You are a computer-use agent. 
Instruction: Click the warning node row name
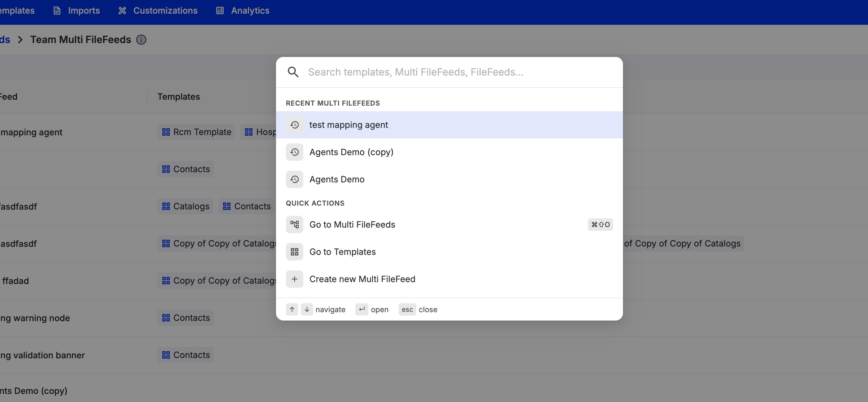(35, 318)
